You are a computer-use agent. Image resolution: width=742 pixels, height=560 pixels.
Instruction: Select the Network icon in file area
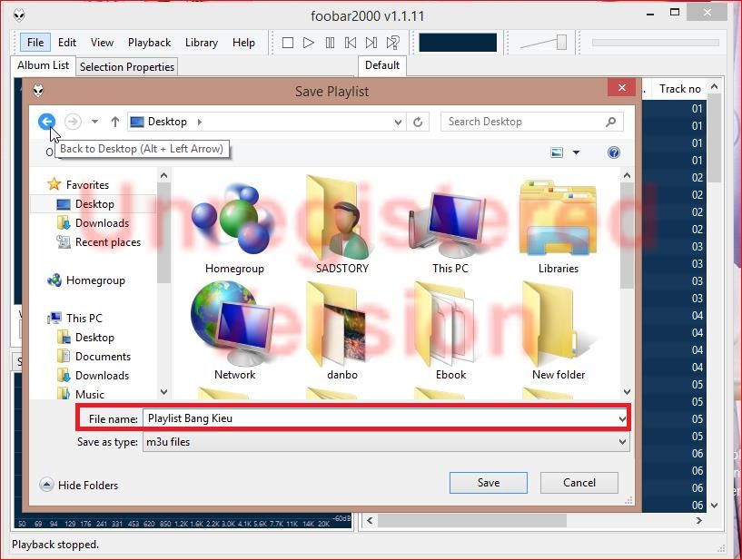pyautogui.click(x=234, y=331)
